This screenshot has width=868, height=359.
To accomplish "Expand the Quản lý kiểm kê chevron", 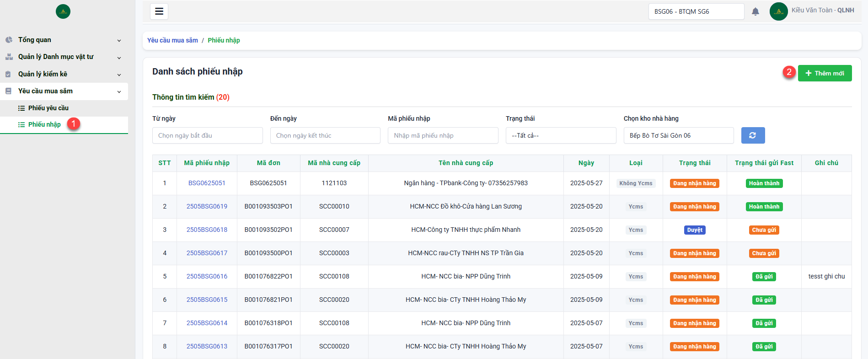I will (119, 75).
